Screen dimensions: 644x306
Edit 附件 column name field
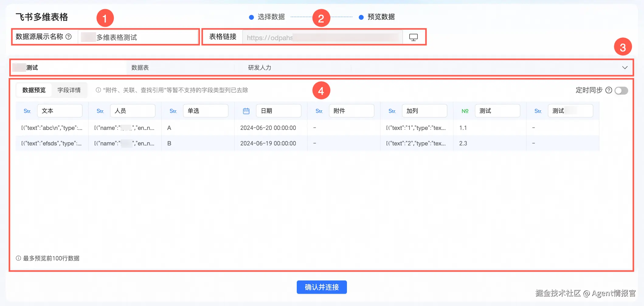coord(351,111)
